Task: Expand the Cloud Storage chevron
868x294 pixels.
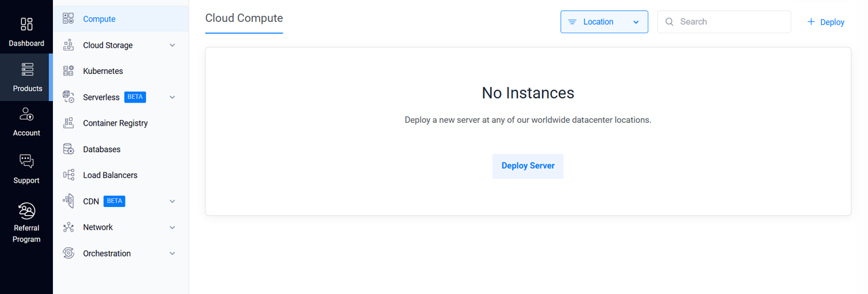Action: pyautogui.click(x=172, y=45)
